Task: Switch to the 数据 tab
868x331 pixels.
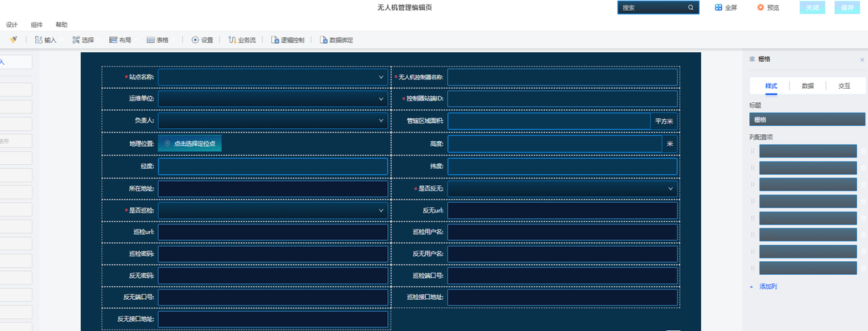Action: click(808, 86)
